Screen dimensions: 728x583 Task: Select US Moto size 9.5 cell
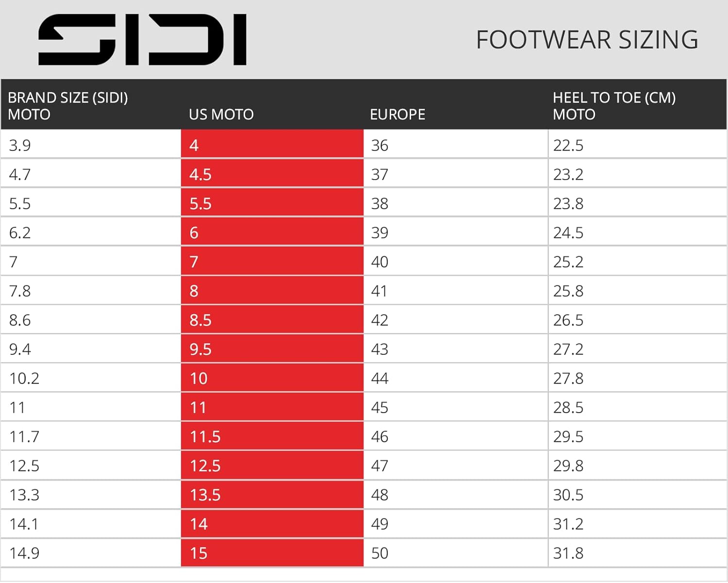coord(272,349)
